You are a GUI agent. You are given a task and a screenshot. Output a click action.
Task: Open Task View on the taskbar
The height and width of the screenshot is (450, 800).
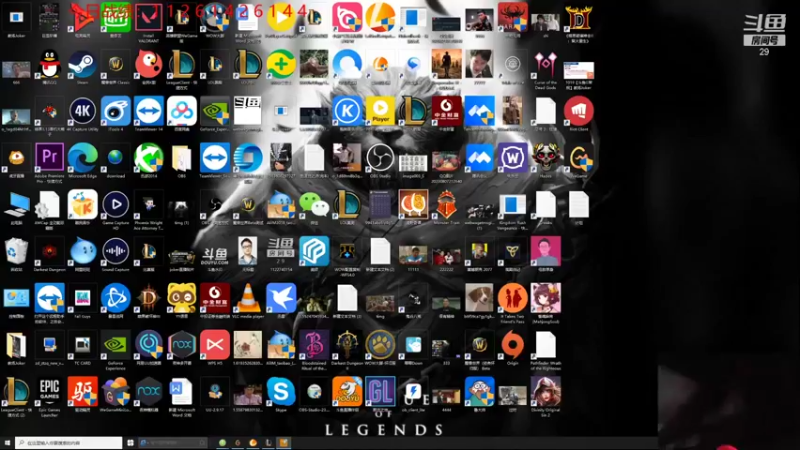coord(131,443)
